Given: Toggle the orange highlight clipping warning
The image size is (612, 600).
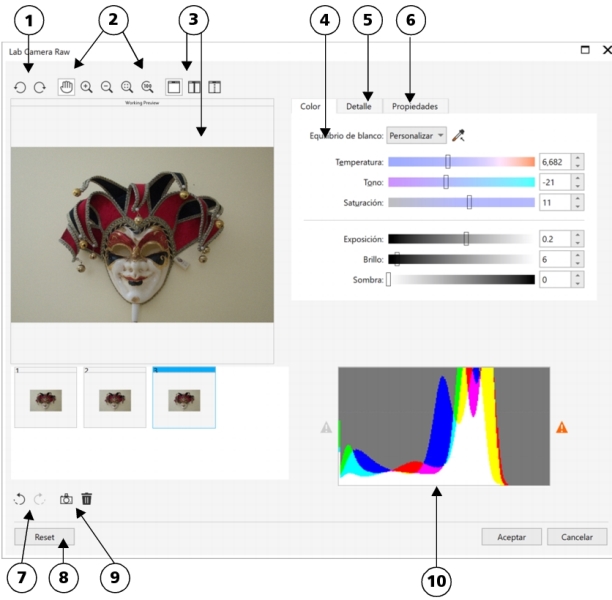Looking at the screenshot, I should coord(562,427).
